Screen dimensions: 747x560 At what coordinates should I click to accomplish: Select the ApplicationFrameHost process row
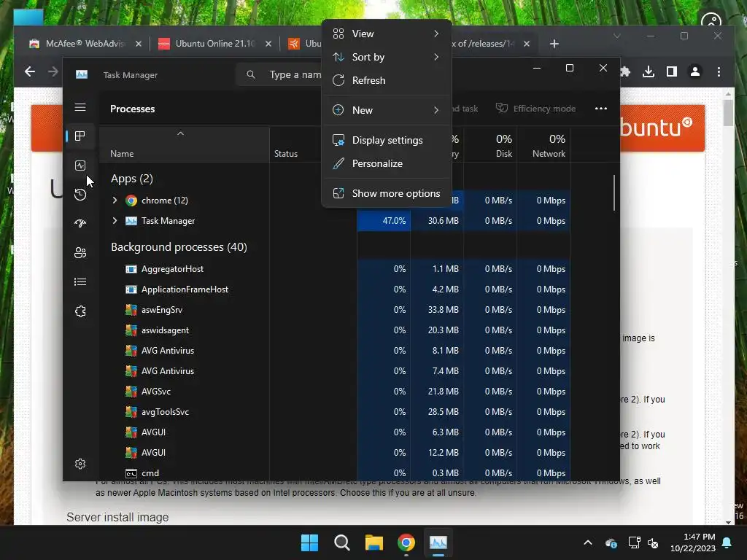tap(334, 289)
